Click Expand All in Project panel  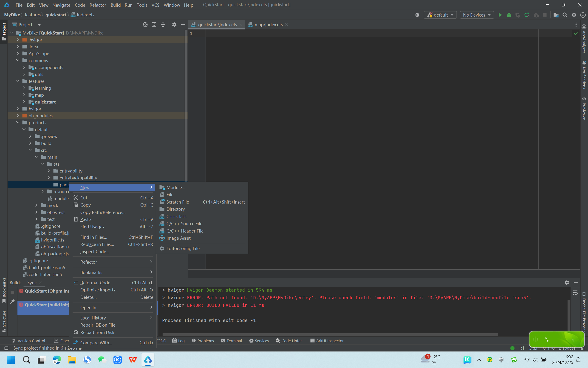pos(154,25)
